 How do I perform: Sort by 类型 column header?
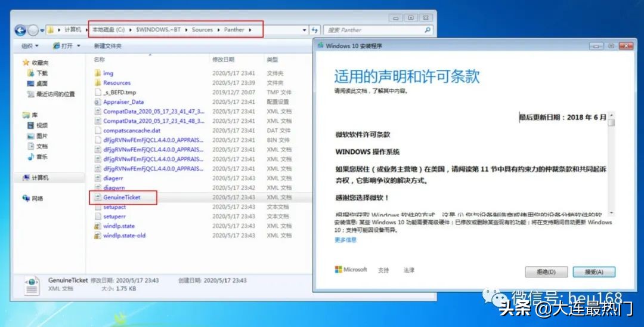pyautogui.click(x=273, y=60)
